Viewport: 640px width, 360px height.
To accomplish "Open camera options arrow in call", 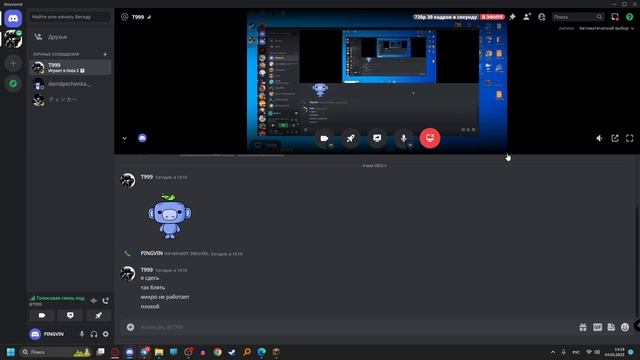I will click(331, 145).
